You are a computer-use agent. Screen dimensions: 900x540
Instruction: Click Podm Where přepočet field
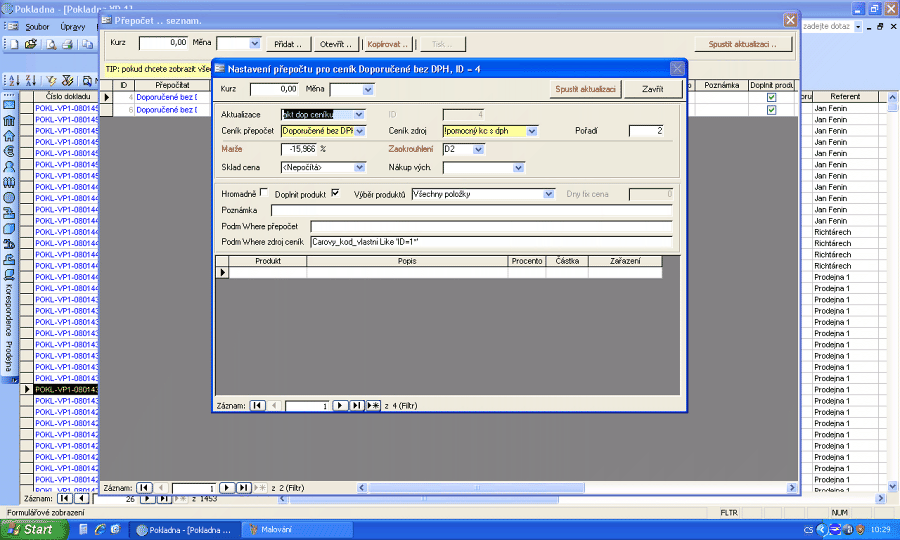tap(491, 226)
